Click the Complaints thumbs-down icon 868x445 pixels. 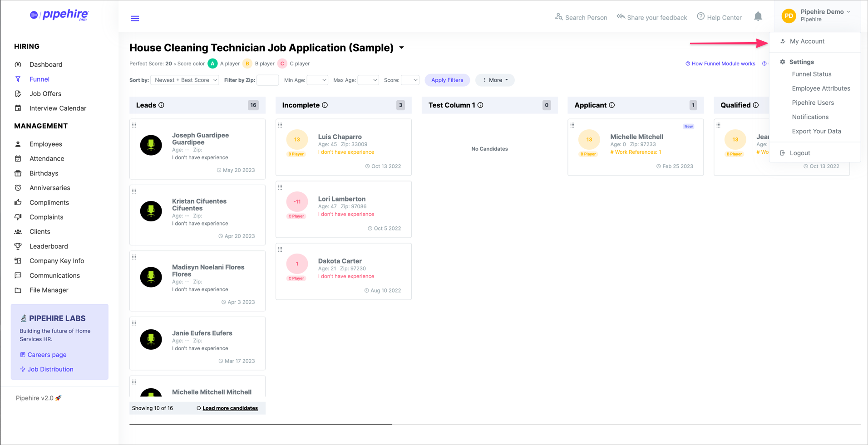(18, 217)
